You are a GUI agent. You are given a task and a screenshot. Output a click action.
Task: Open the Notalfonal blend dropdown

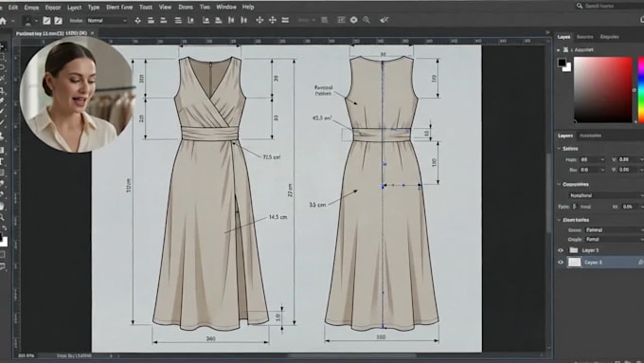click(606, 195)
